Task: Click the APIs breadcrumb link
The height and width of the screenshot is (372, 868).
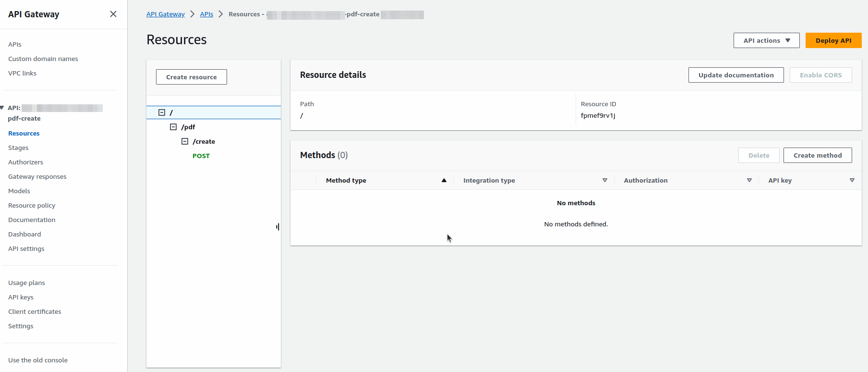Action: click(206, 14)
